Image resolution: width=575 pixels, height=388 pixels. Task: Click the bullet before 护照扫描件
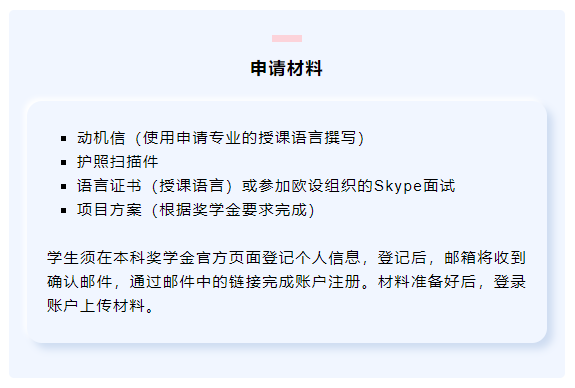point(64,162)
